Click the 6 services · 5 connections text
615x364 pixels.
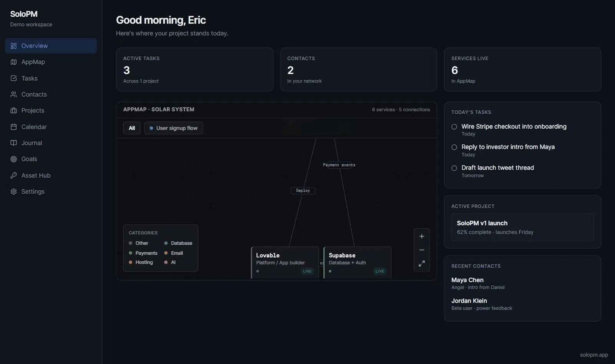[x=401, y=110]
